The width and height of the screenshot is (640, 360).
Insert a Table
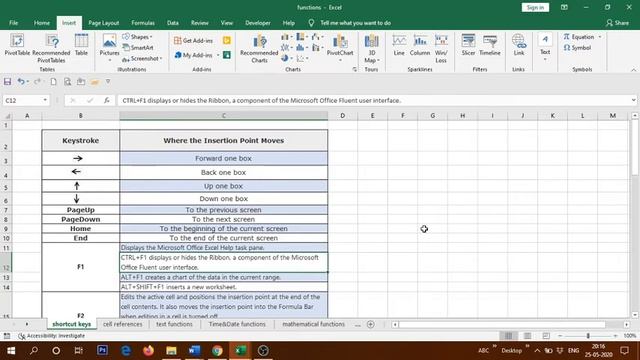click(x=81, y=45)
